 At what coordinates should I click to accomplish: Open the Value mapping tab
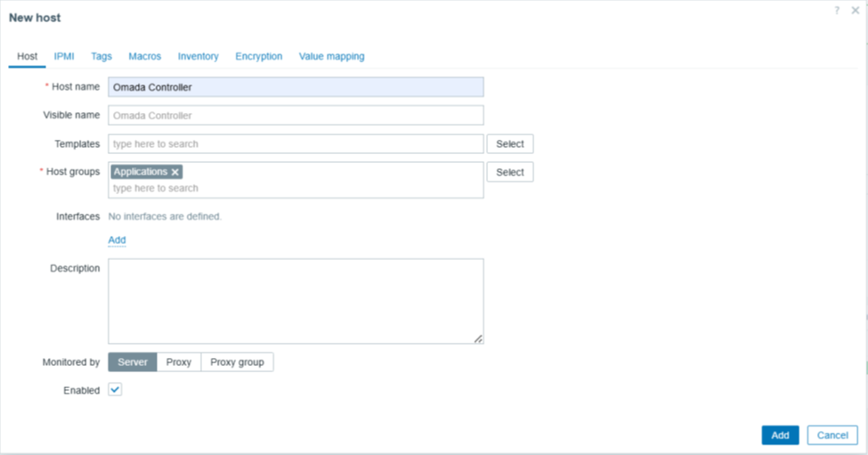click(331, 56)
